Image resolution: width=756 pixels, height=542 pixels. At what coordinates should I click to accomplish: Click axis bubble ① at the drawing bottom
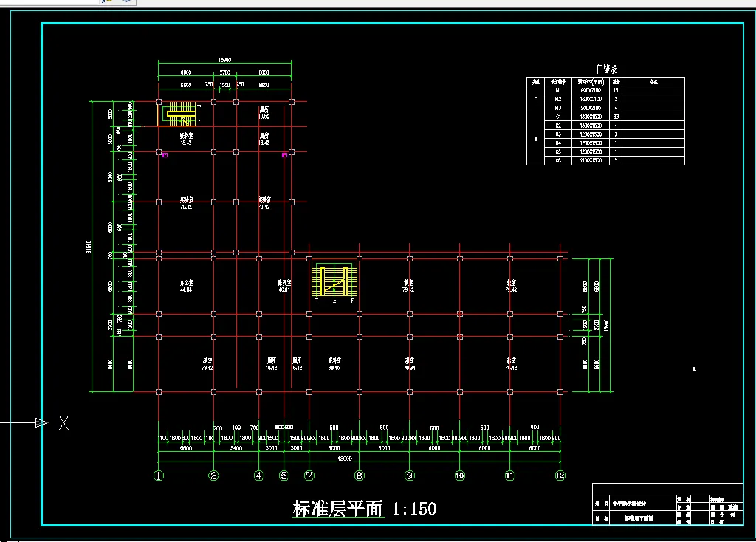click(157, 476)
